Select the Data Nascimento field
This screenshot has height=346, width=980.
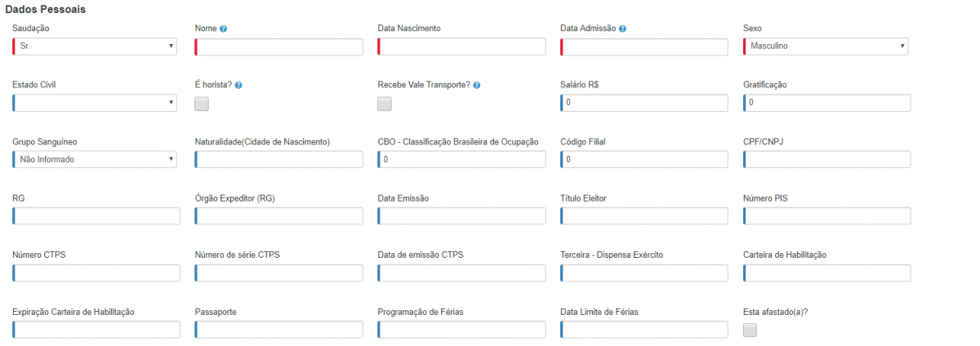pyautogui.click(x=461, y=47)
